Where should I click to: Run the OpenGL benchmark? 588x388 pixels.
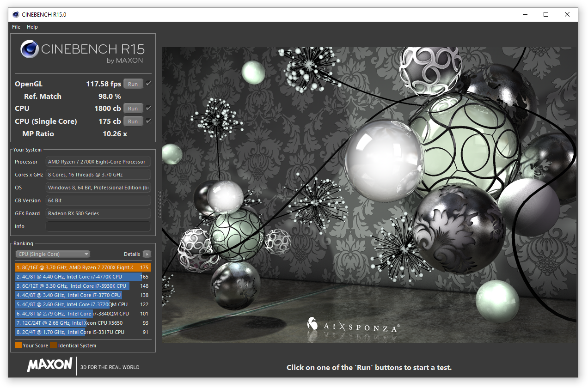point(133,84)
